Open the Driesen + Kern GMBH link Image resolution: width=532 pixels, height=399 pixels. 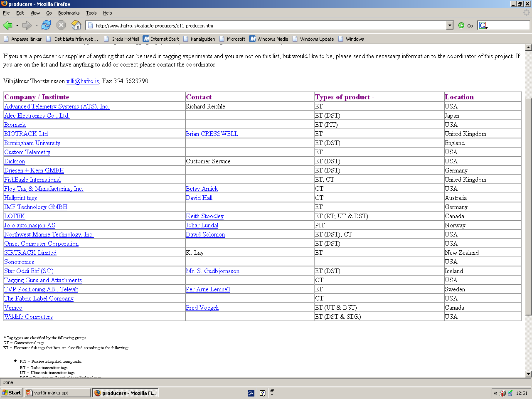click(34, 170)
